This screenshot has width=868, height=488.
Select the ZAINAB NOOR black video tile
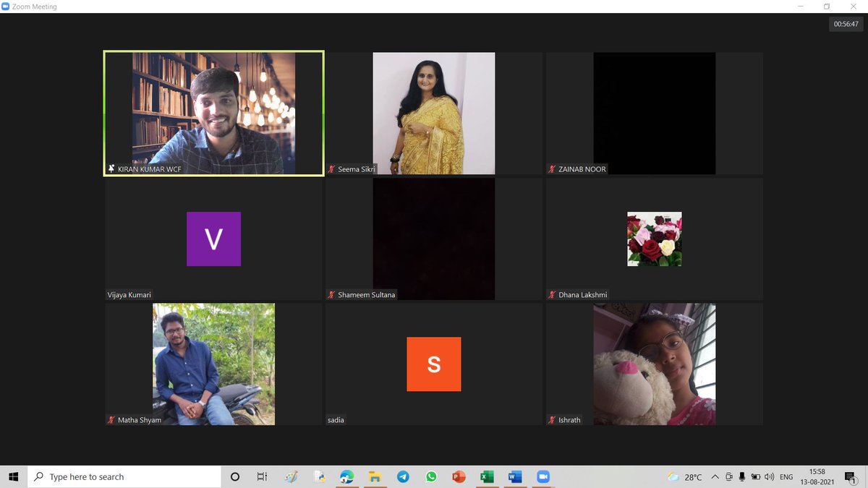point(655,113)
